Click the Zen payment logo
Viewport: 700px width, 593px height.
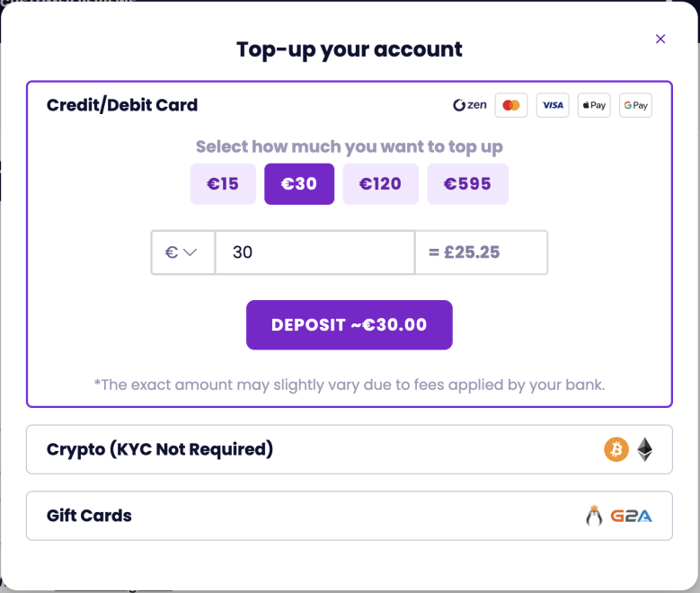(470, 105)
